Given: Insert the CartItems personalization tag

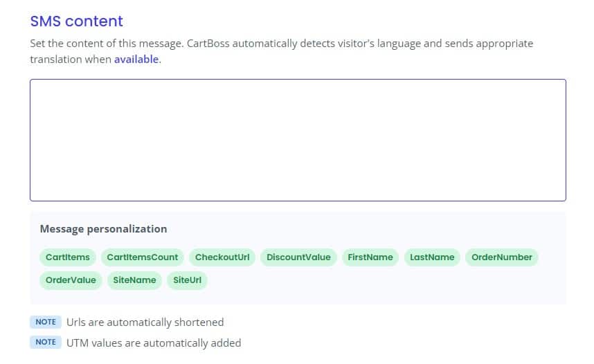Looking at the screenshot, I should click(x=67, y=257).
